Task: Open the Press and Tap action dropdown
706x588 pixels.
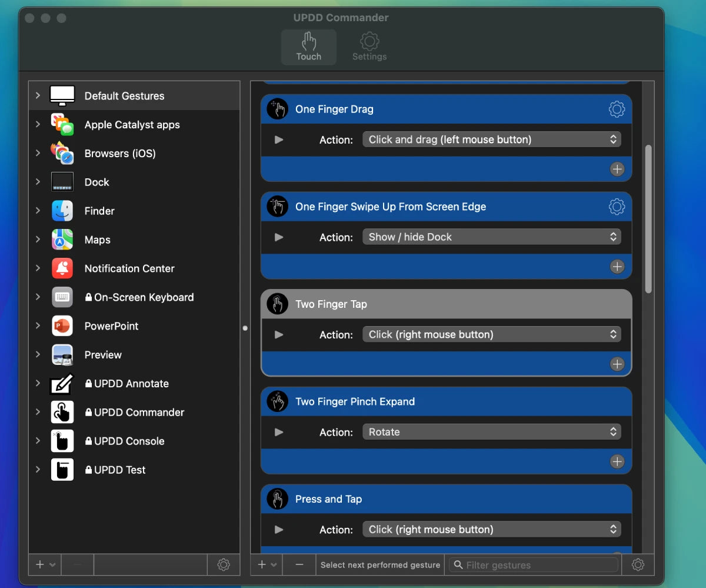Action: pyautogui.click(x=492, y=529)
